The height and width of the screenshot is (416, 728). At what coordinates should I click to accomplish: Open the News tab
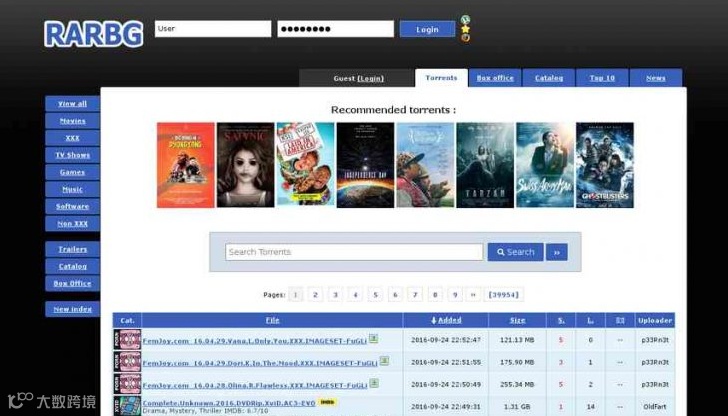(656, 78)
